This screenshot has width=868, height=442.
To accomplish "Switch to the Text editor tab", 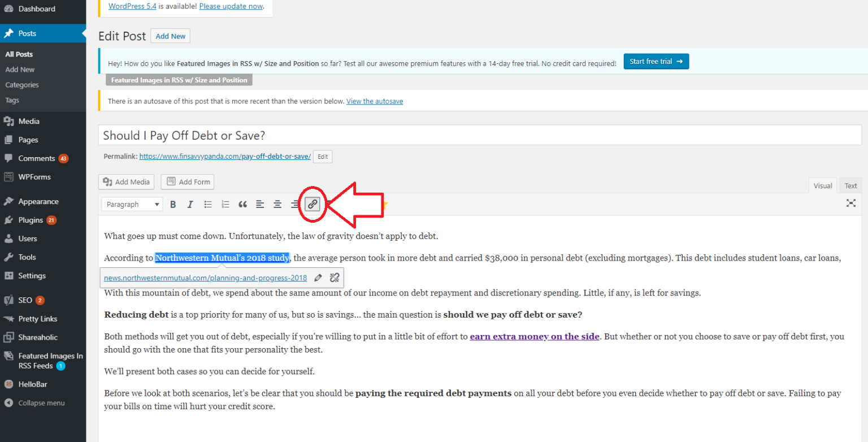I will click(x=850, y=185).
